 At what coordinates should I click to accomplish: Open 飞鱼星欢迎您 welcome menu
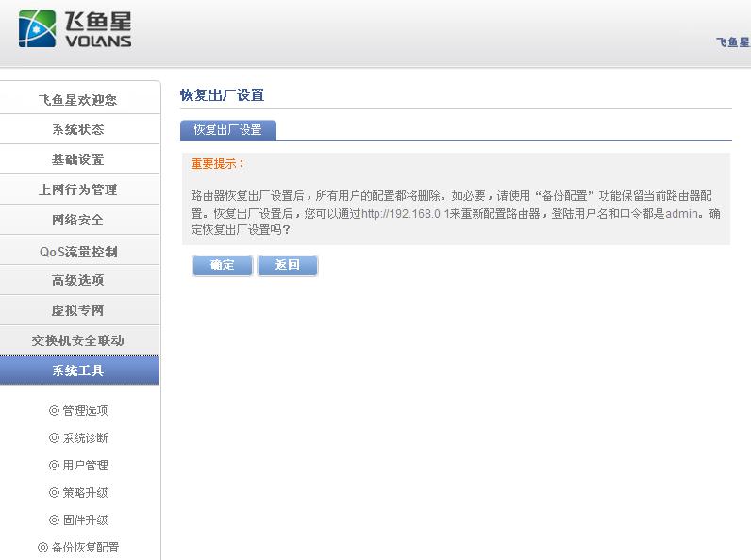[x=78, y=99]
